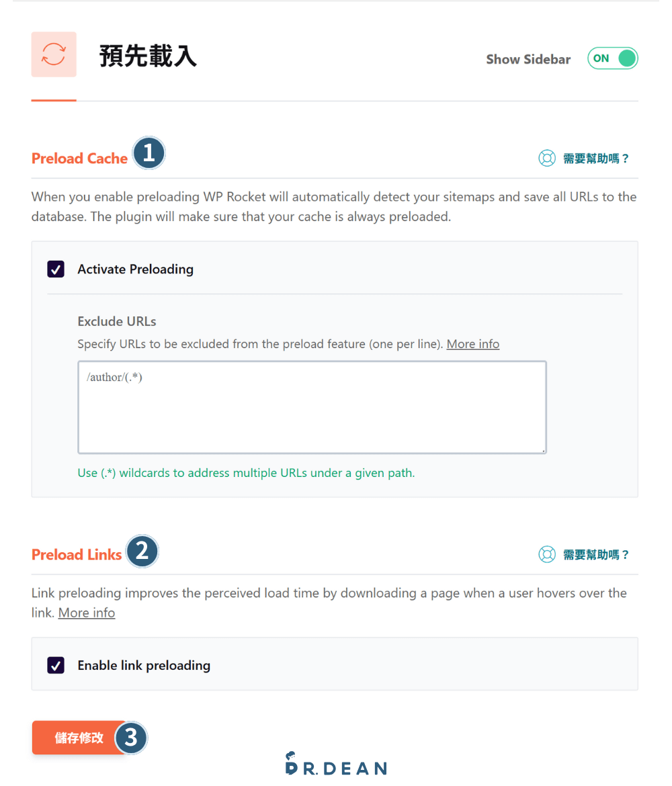
Task: Click the numbered badge 3 beside the save button
Action: click(x=132, y=738)
